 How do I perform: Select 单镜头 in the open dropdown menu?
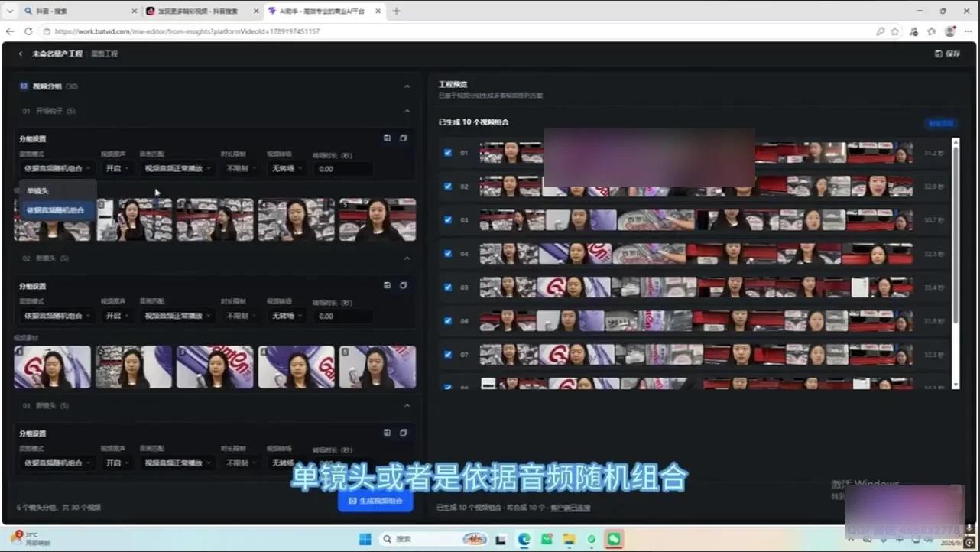[x=57, y=190]
